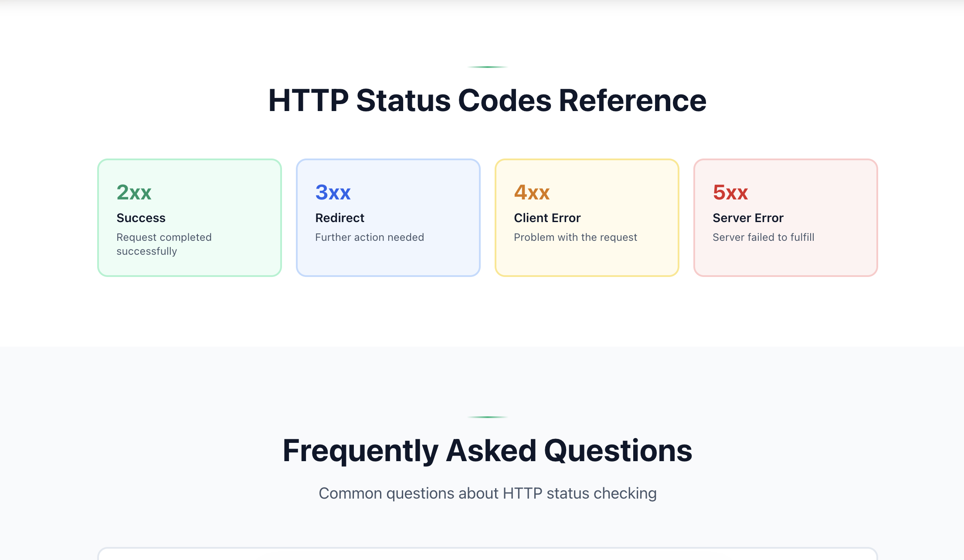Click the blue 3xx code label

click(333, 192)
